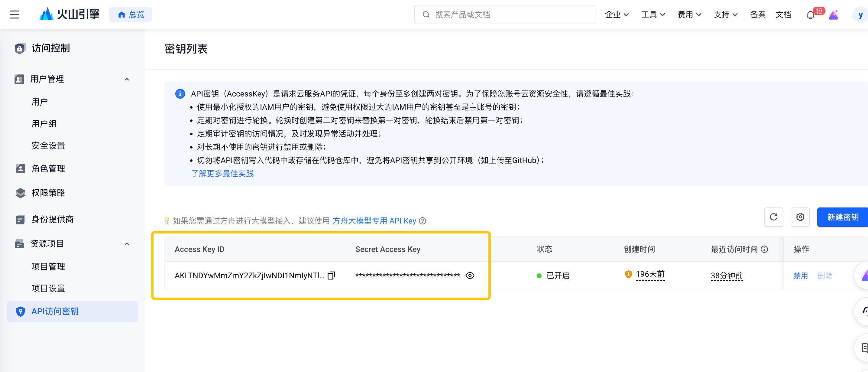The image size is (868, 372).
Task: Open the table column settings gear
Action: 800,217
